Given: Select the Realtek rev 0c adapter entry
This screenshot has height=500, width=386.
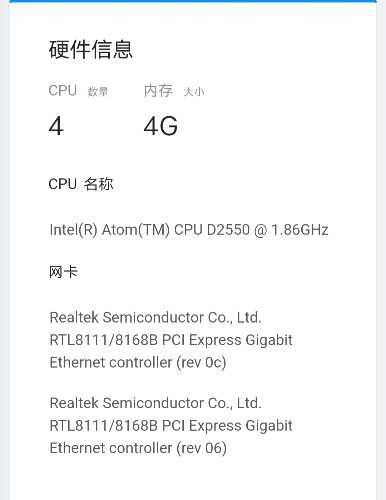Looking at the screenshot, I should (171, 340).
